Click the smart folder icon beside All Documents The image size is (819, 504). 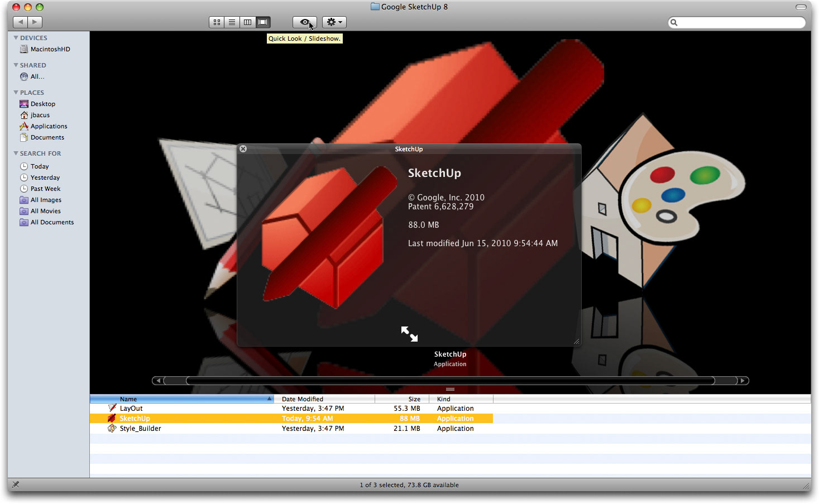coord(24,222)
